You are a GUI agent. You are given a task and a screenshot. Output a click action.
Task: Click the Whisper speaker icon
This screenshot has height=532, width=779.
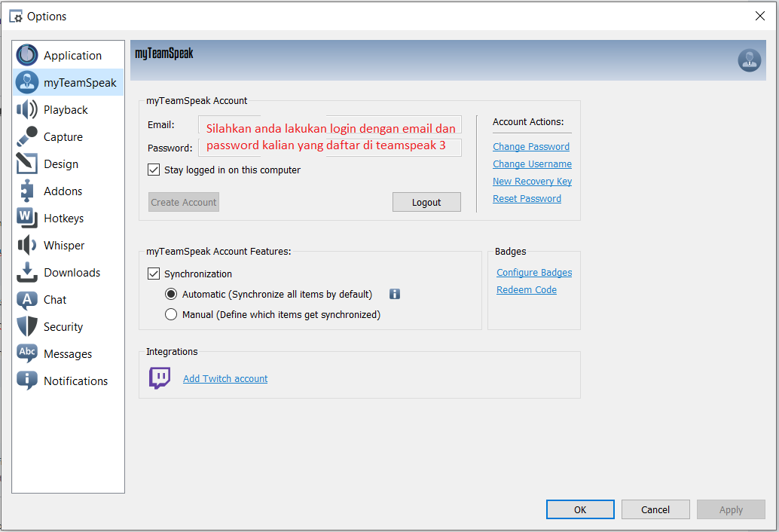27,245
